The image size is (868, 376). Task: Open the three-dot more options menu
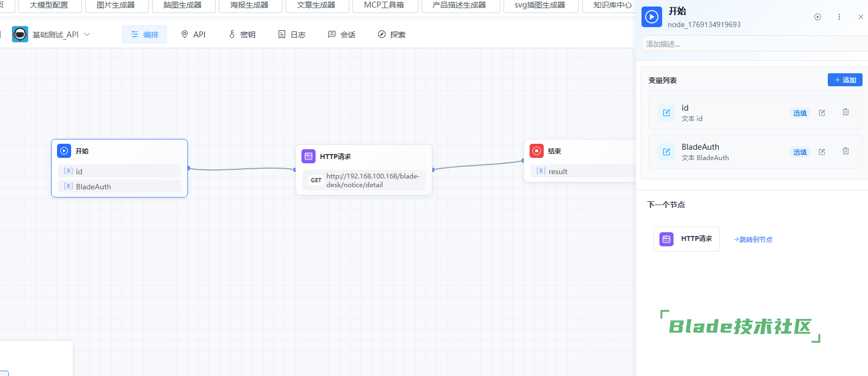839,17
